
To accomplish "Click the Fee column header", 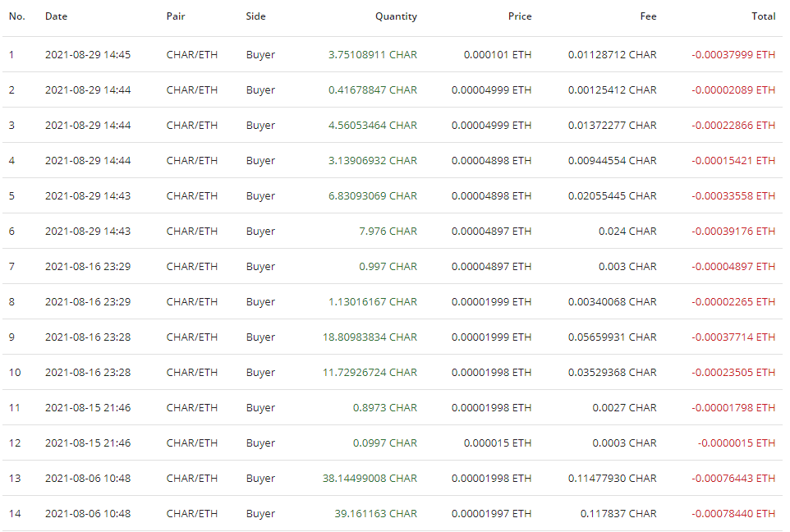I will [649, 16].
